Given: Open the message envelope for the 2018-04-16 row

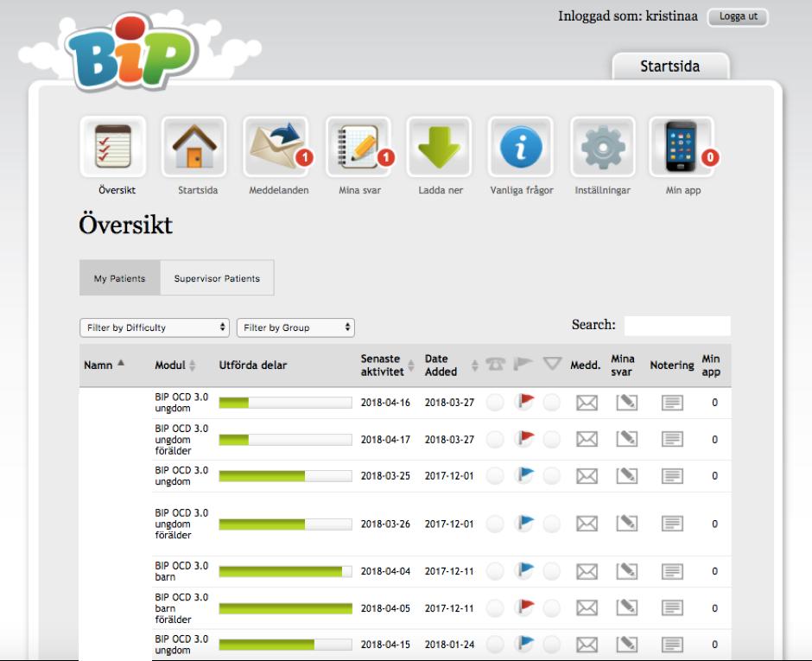Looking at the screenshot, I should 587,403.
